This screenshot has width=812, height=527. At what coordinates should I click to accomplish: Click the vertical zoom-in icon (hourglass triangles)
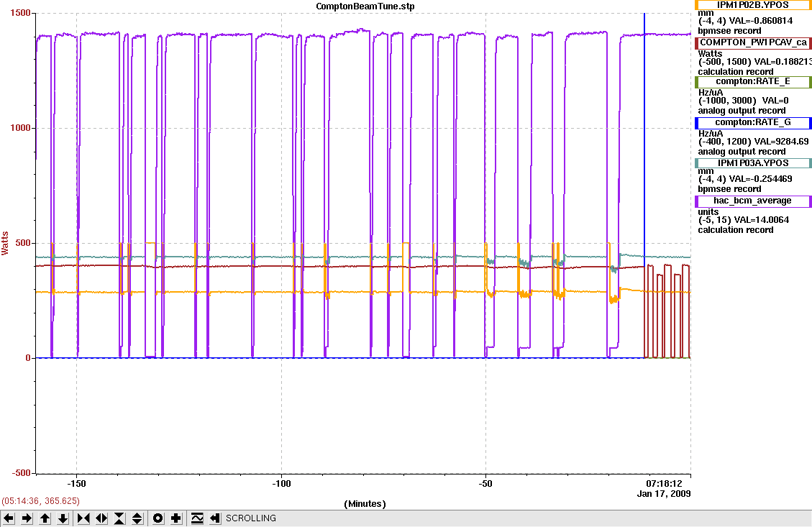click(119, 518)
